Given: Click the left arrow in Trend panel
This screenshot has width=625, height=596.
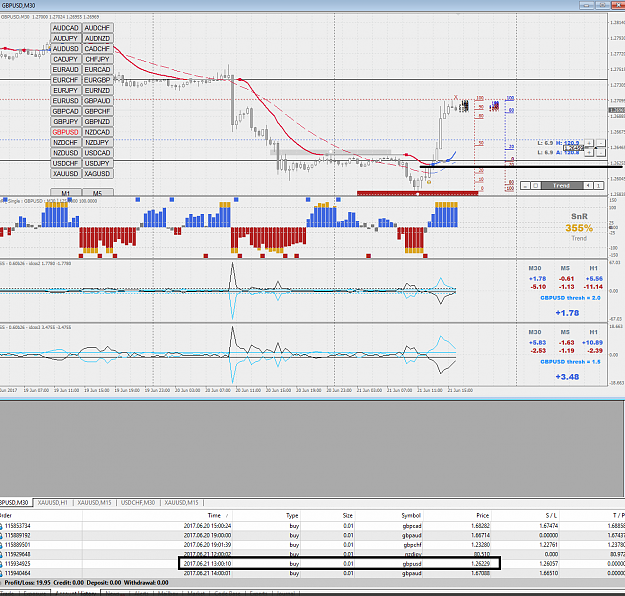Looking at the screenshot, I should [588, 185].
